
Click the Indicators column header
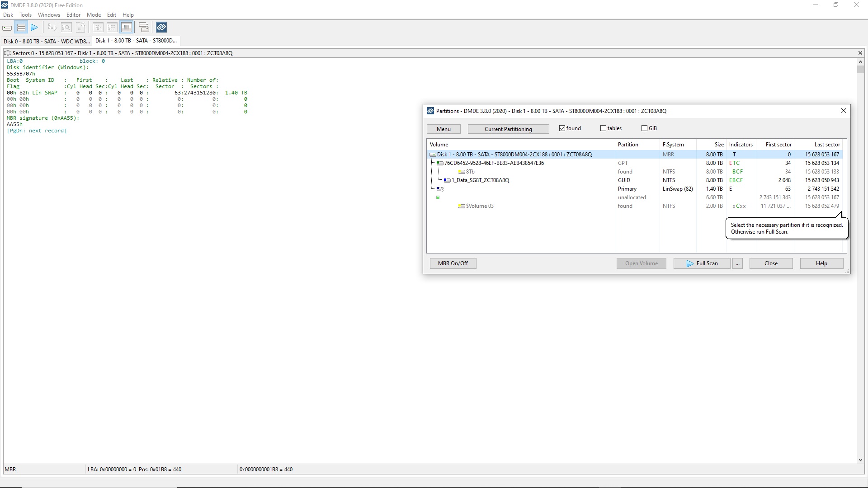coord(741,145)
